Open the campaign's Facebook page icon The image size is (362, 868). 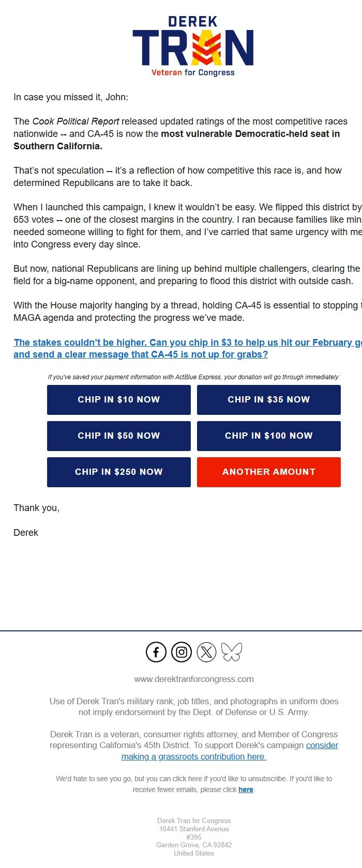[x=156, y=652]
